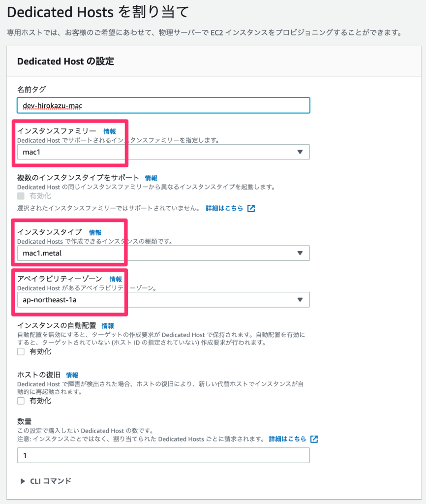
Task: Click 情報 link next to 複数のインスタンスタイプをサポート
Action: pos(151,178)
